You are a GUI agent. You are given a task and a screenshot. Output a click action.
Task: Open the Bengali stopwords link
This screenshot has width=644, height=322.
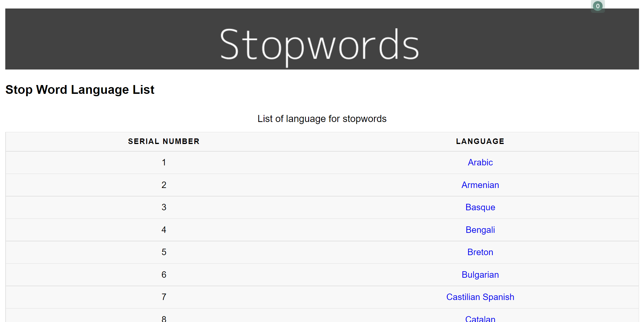point(480,230)
